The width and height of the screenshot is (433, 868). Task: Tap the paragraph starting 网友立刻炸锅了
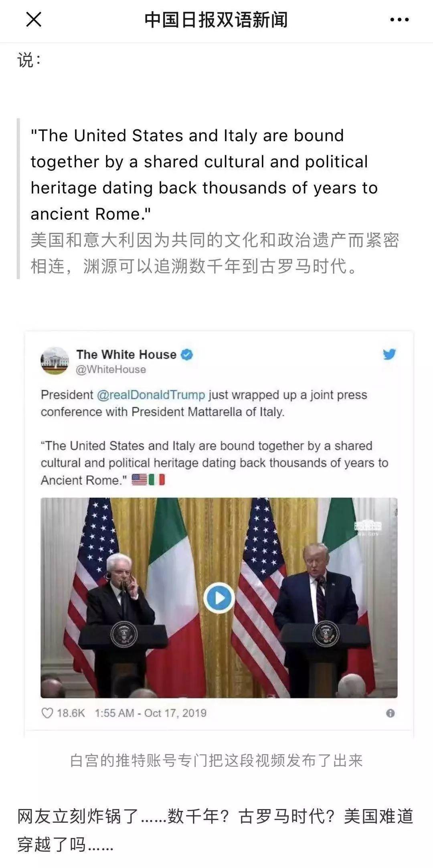215,830
